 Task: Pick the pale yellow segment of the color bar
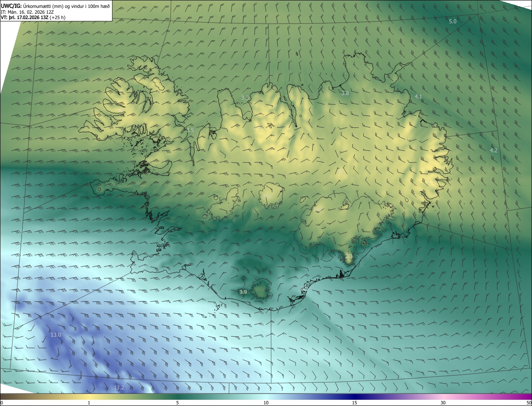tap(89, 397)
